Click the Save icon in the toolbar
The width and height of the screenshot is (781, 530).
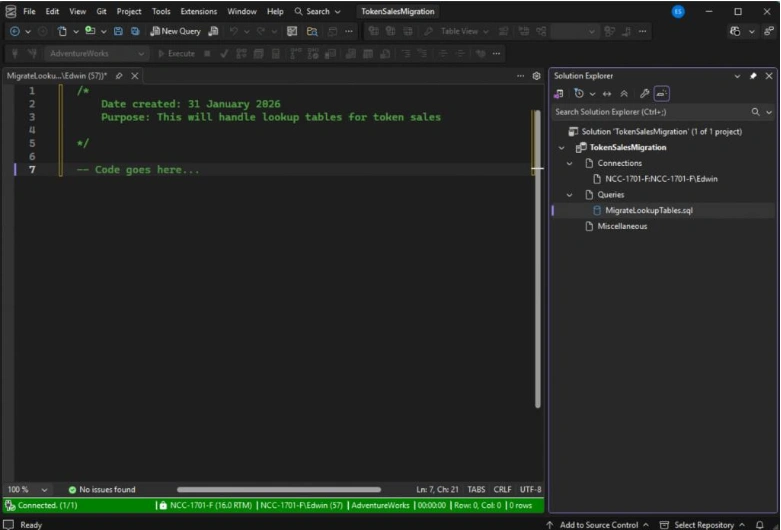coord(118,31)
